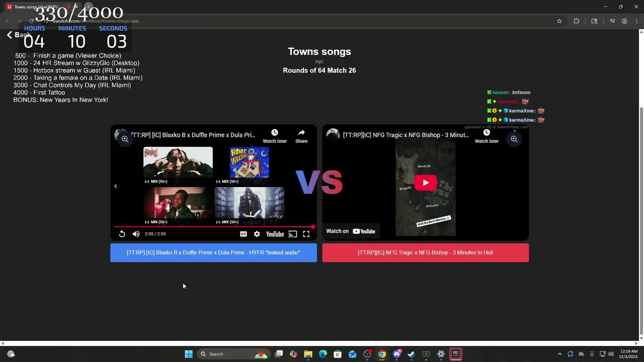Go back using the Back chevron link
Screen dimensions: 644x362
coord(19,35)
